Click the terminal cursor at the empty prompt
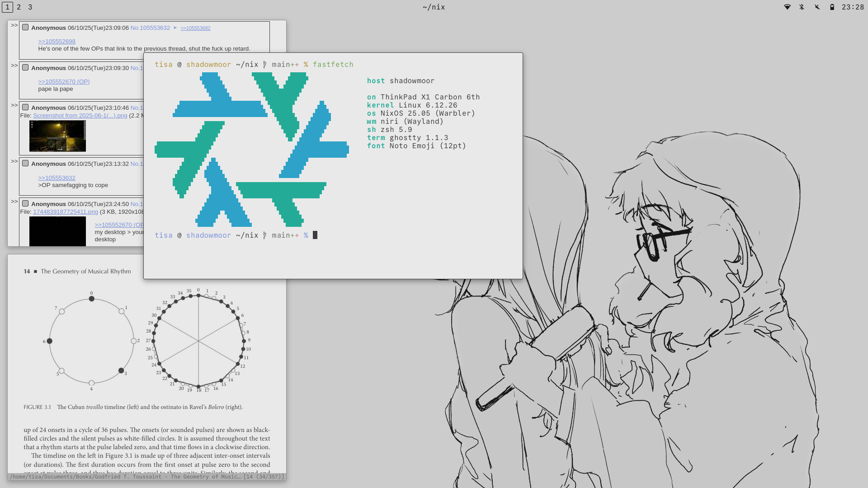Screen dimensions: 868x488 click(x=315, y=235)
